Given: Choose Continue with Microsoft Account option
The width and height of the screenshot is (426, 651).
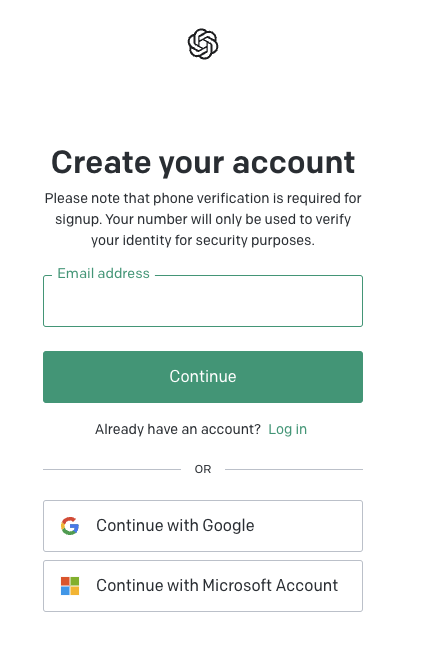Looking at the screenshot, I should pos(203,586).
